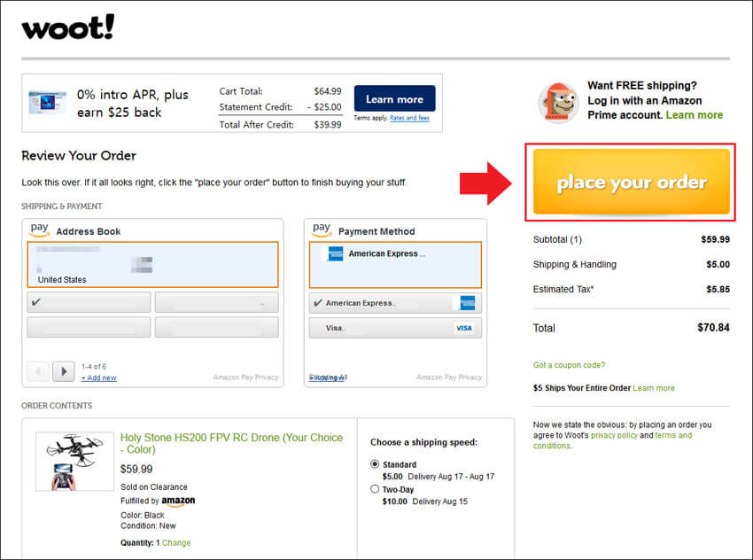Open Learn more for $5 shipping

654,388
